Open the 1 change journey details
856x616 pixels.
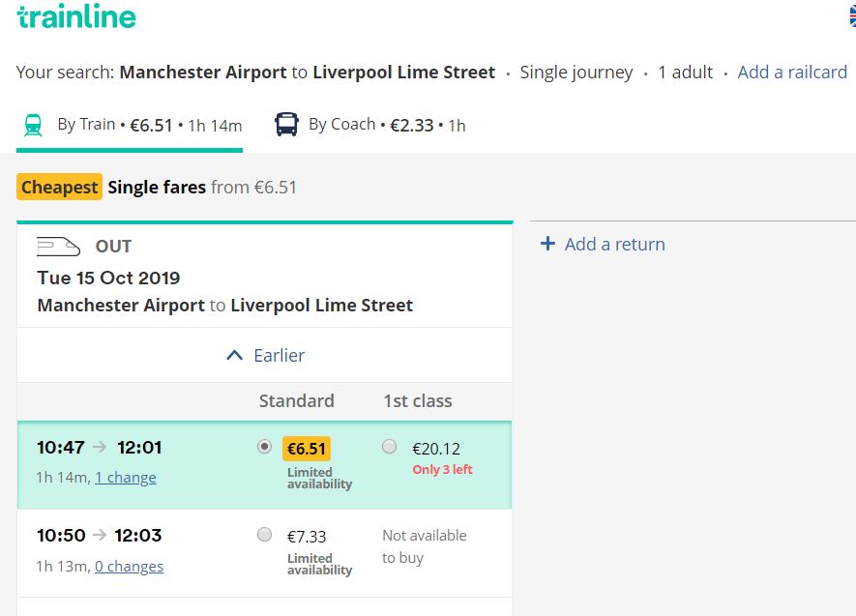[126, 478]
